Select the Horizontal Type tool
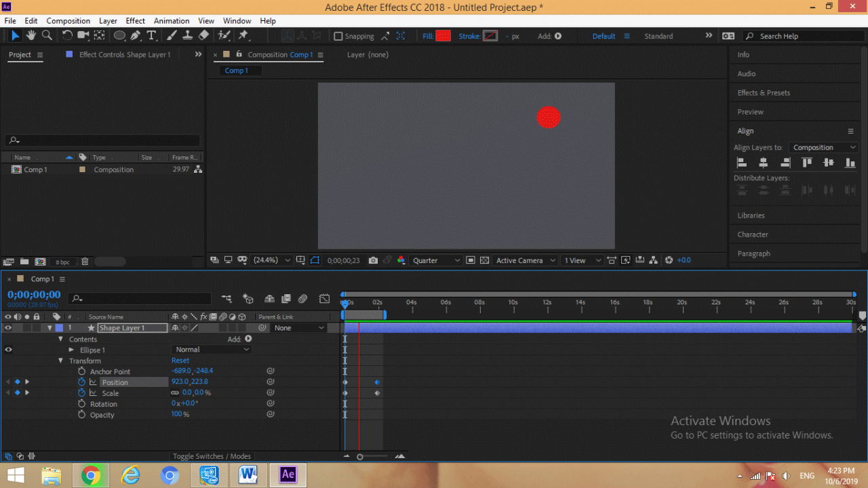 click(151, 35)
